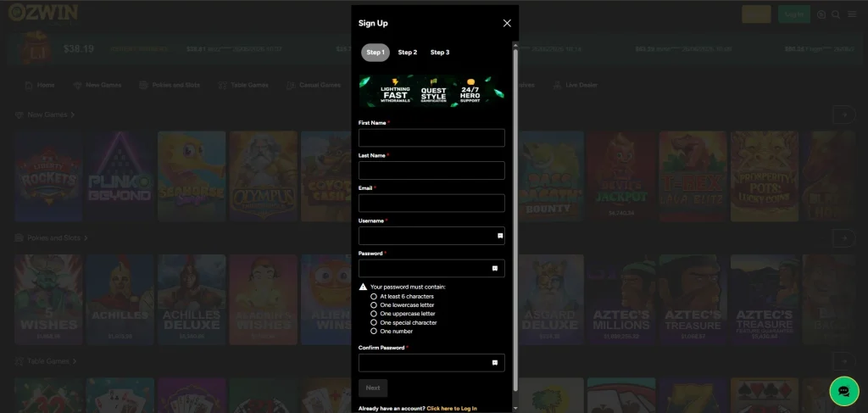The width and height of the screenshot is (868, 413).
Task: Click the One uppercase letter requirement
Action: point(403,314)
